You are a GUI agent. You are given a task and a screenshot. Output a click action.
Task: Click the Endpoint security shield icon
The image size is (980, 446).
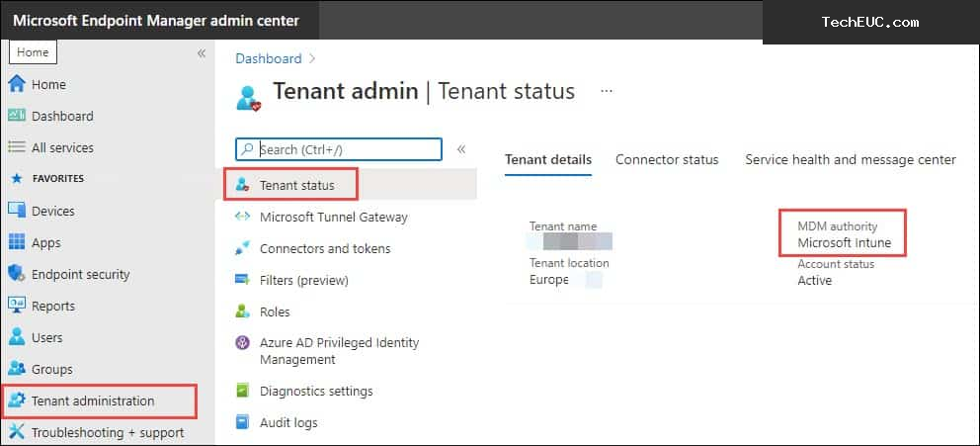pos(17,274)
